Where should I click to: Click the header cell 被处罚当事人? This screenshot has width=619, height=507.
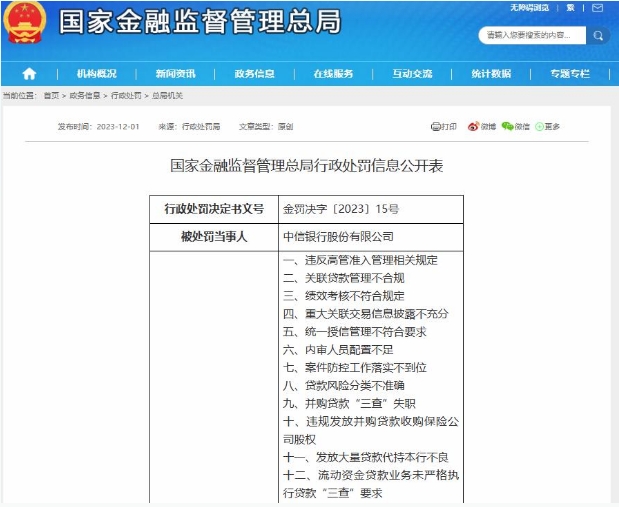tap(214, 237)
